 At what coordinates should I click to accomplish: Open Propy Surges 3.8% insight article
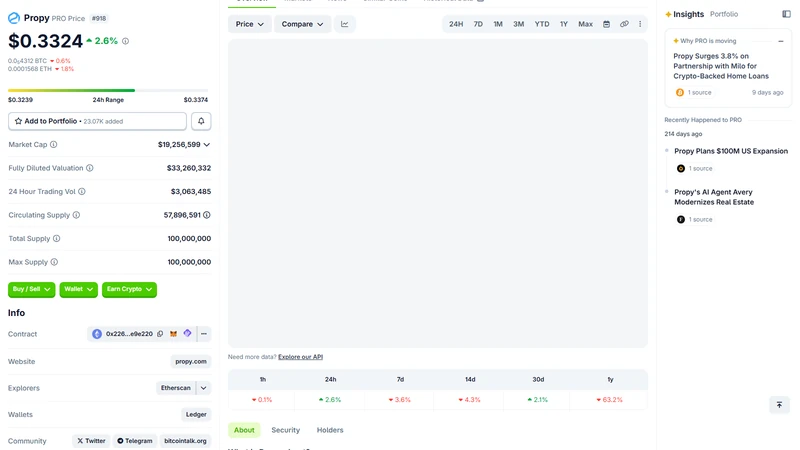coord(721,66)
